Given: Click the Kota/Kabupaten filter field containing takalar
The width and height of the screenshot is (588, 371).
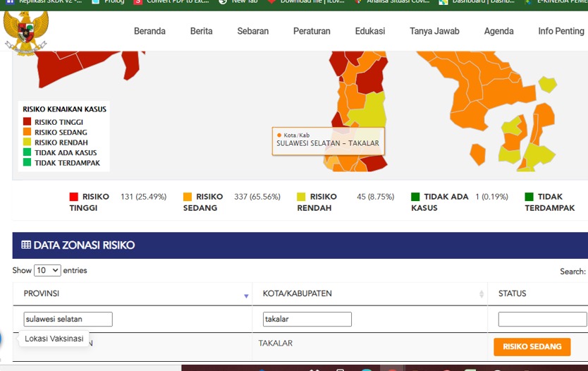Looking at the screenshot, I should 307,320.
